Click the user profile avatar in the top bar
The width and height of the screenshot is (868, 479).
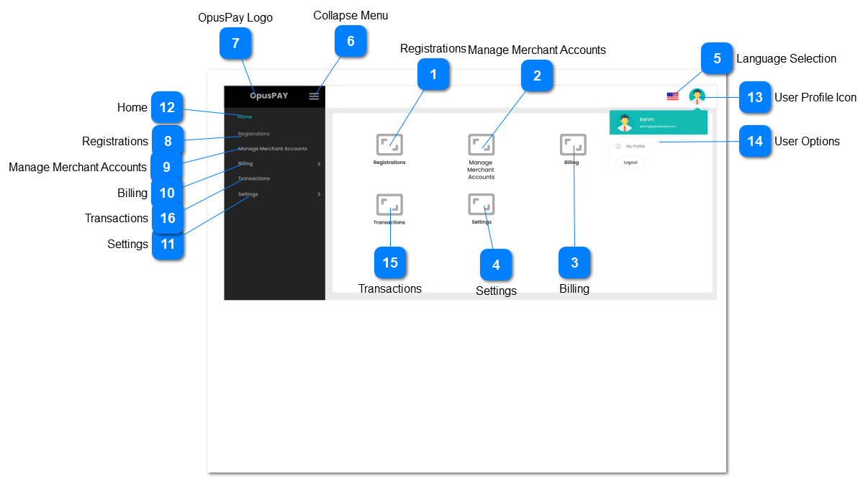tap(697, 96)
